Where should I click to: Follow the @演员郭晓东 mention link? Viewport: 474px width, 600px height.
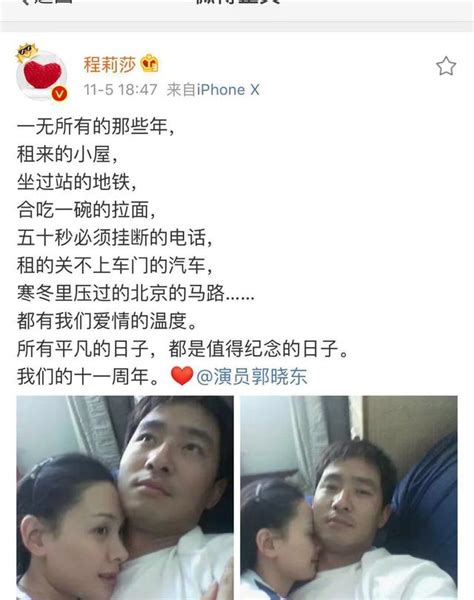(x=252, y=377)
